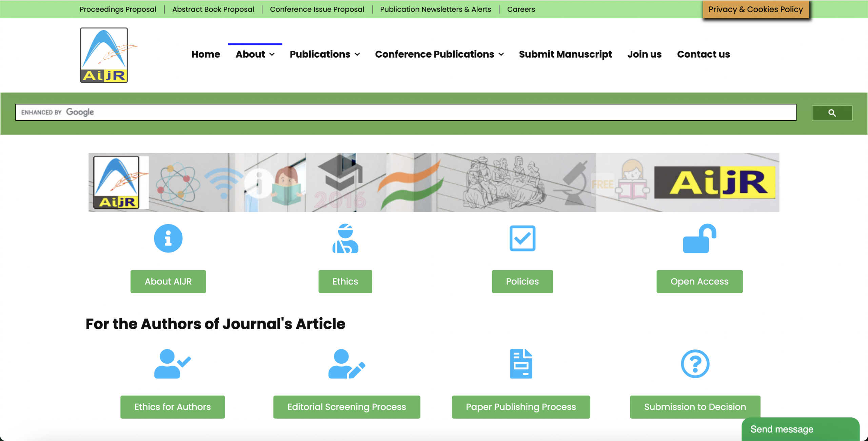
Task: Click the open padlock icon above Open Access
Action: coord(699,238)
